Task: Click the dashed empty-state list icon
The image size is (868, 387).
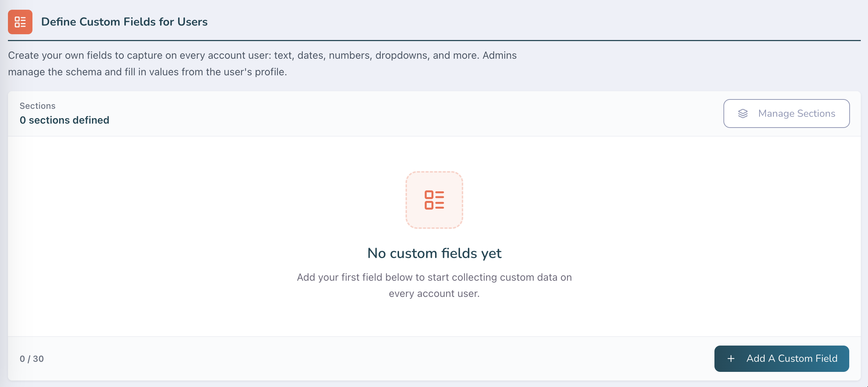Action: 434,200
